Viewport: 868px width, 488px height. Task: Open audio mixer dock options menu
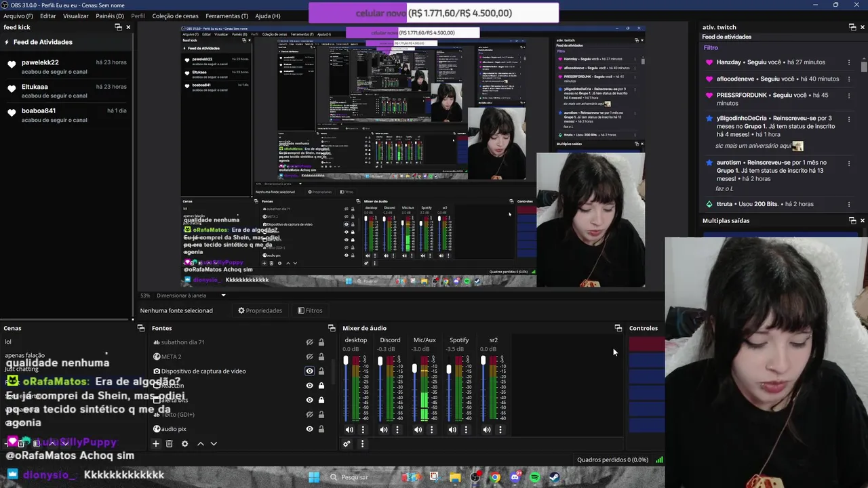point(362,444)
